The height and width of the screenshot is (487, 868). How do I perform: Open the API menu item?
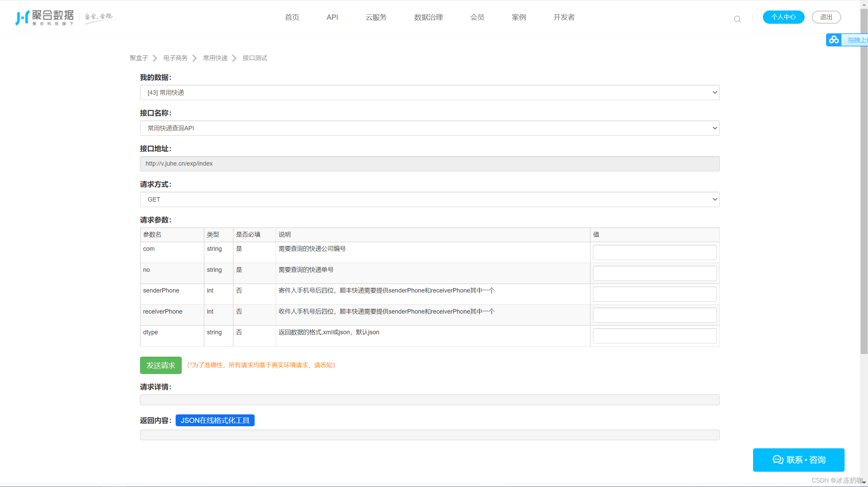[x=332, y=17]
